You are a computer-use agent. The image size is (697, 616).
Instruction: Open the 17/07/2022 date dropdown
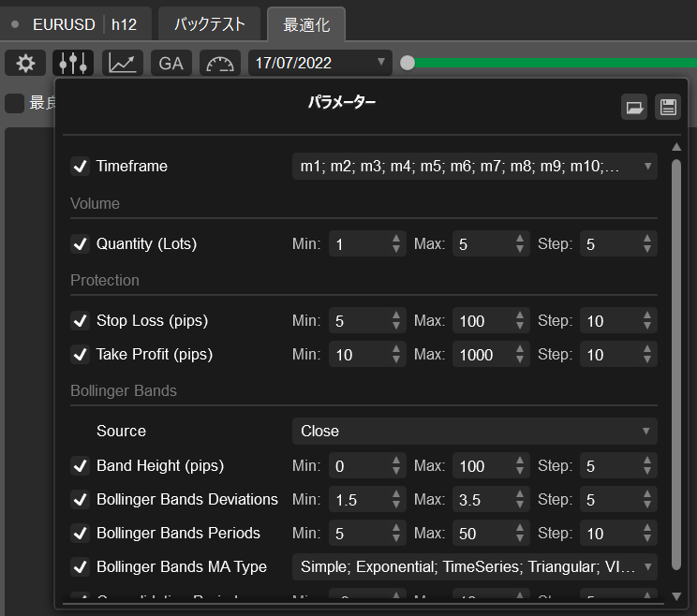[x=319, y=63]
